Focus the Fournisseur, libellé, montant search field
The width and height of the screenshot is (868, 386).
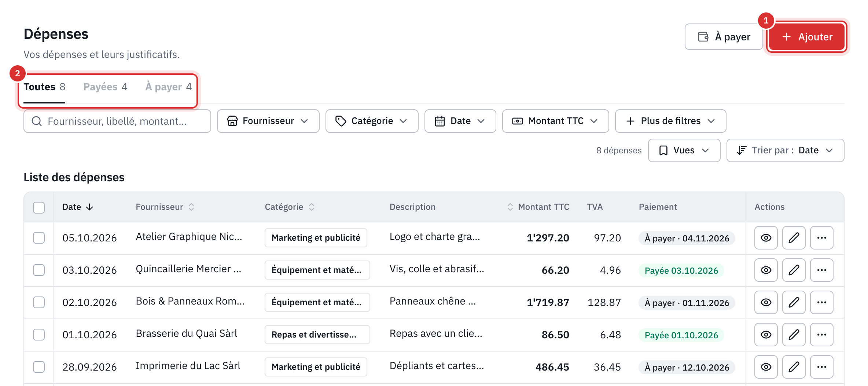pyautogui.click(x=117, y=121)
